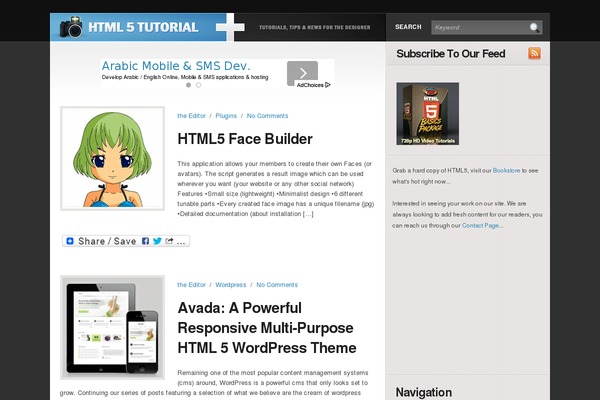Open the Arabic Mobile & SMS Dev. ad

(x=176, y=66)
